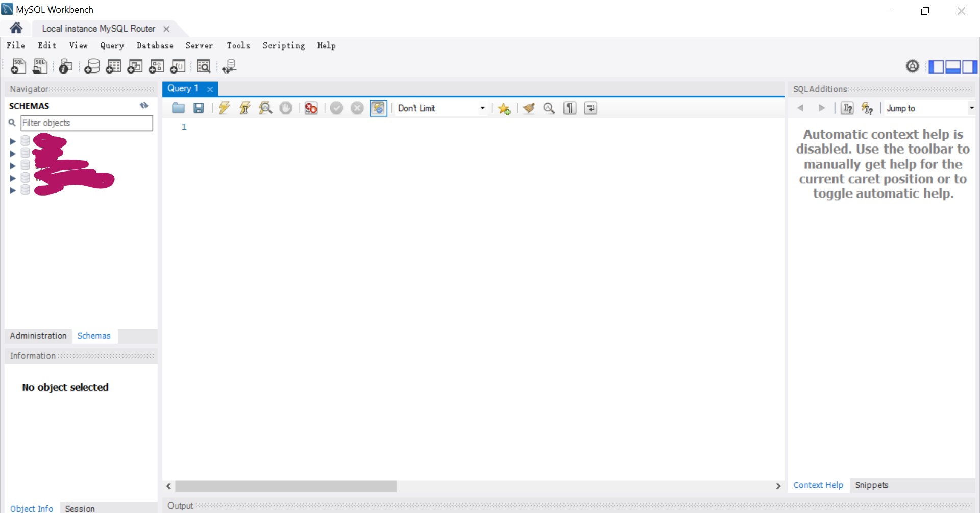Toggle right sidebar panel visibility
Screen dimensions: 980x513
[x=970, y=66]
